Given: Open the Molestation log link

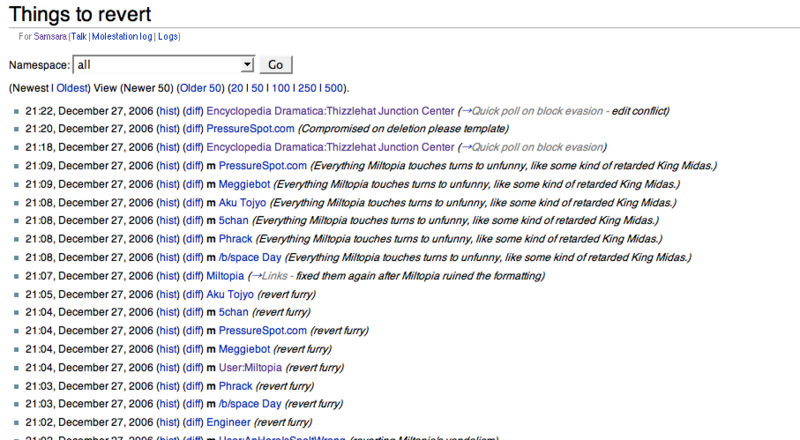Looking at the screenshot, I should tap(122, 36).
